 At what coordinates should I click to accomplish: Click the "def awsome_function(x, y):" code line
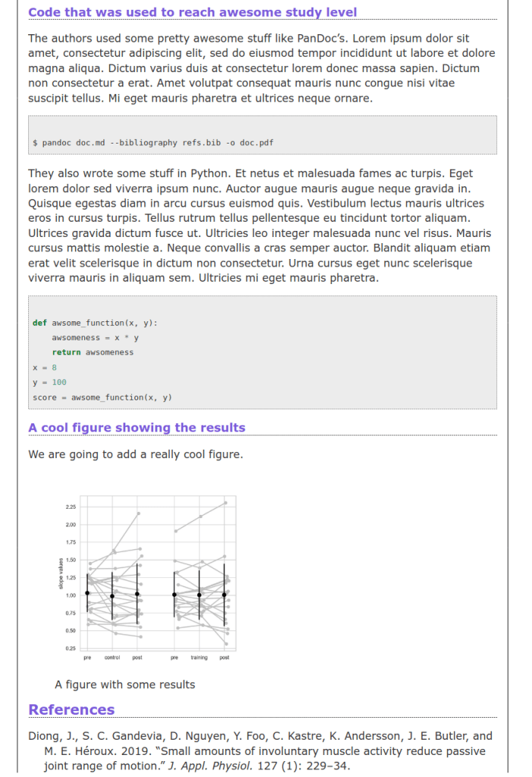(95, 323)
